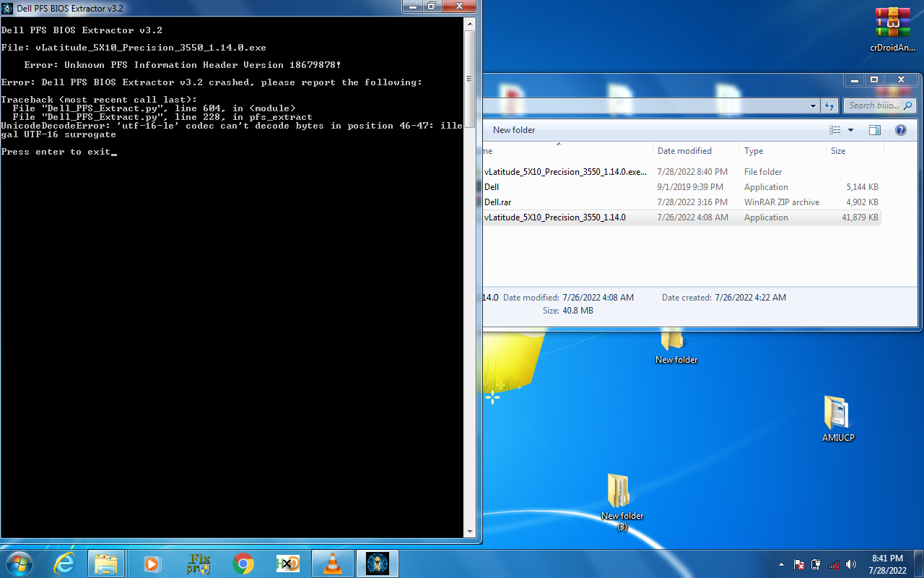
Task: Select the Dell.rar archive file
Action: [x=681, y=202]
